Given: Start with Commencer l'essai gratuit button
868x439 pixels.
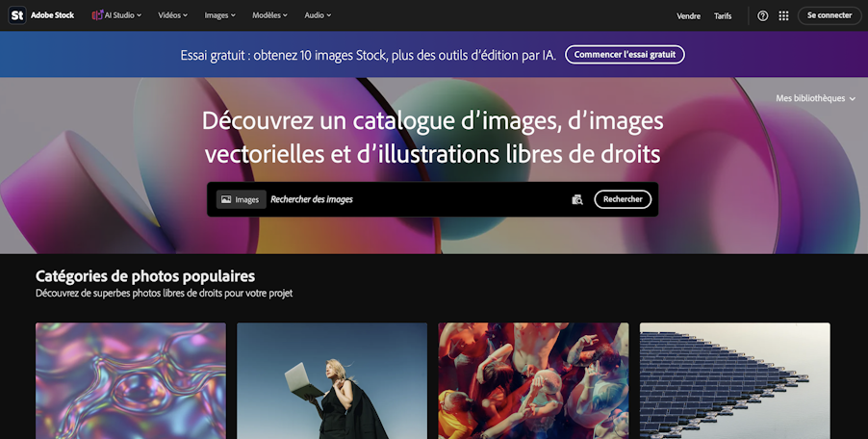Looking at the screenshot, I should coord(625,54).
